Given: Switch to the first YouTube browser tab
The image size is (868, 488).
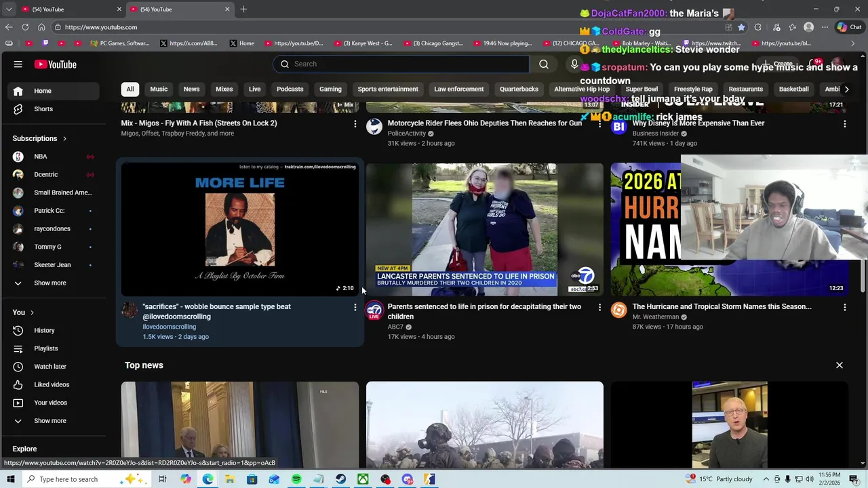Looking at the screenshot, I should click(70, 9).
